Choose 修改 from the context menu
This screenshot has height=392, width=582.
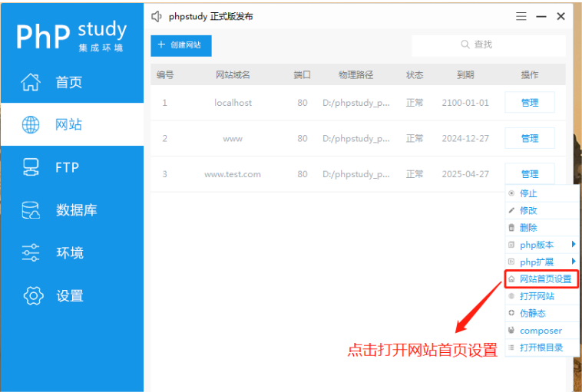pos(541,210)
